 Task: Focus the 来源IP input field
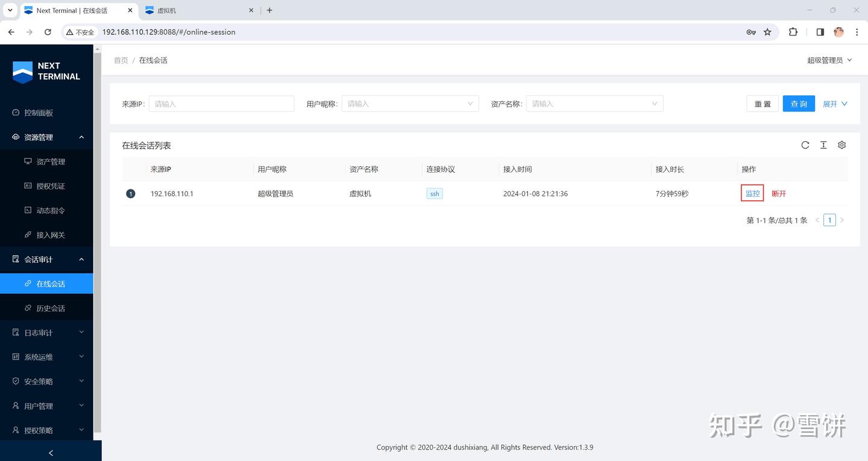click(221, 104)
